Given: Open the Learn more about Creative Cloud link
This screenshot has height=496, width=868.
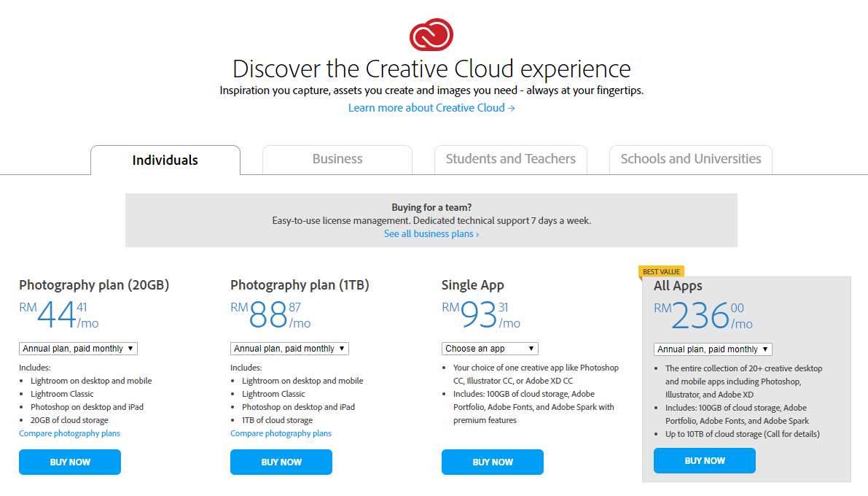Looking at the screenshot, I should (x=431, y=108).
